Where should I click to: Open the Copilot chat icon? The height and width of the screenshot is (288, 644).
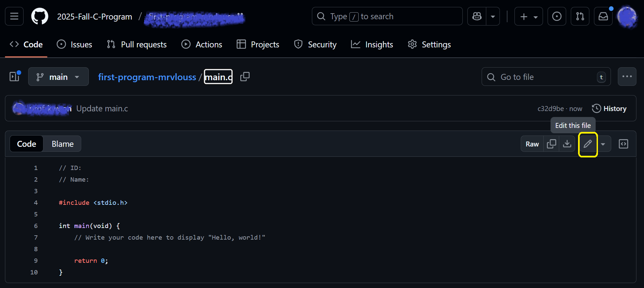click(x=477, y=16)
